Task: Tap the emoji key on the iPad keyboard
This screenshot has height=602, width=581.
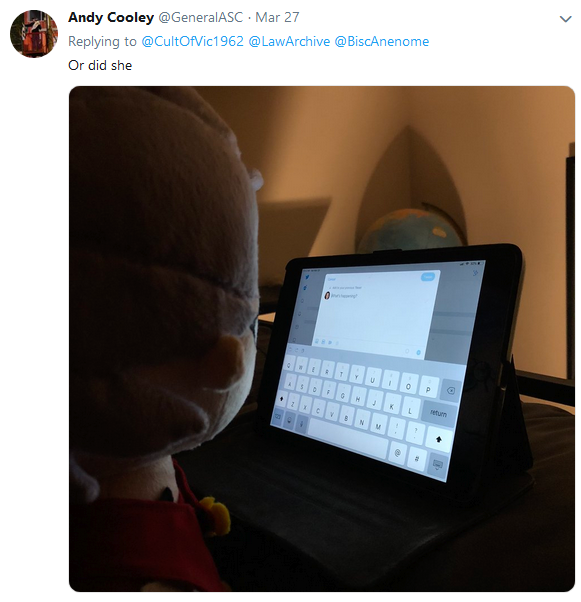Action: pyautogui.click(x=290, y=420)
